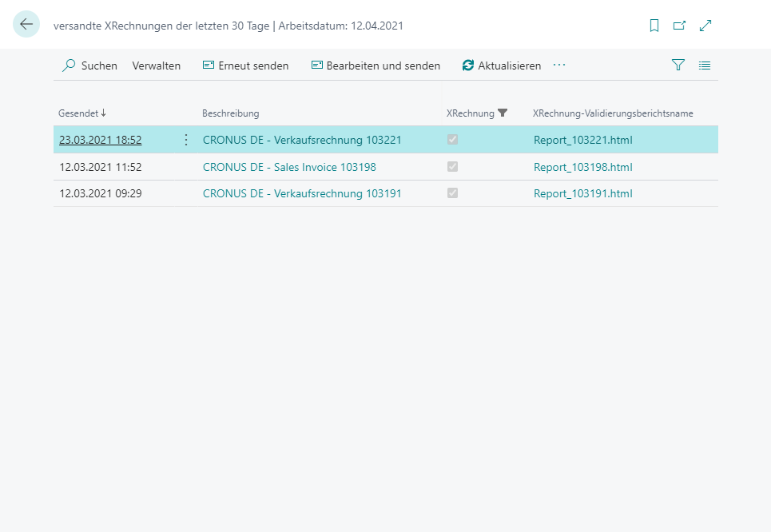Expand the page to full width
This screenshot has height=532, width=771.
(x=705, y=26)
